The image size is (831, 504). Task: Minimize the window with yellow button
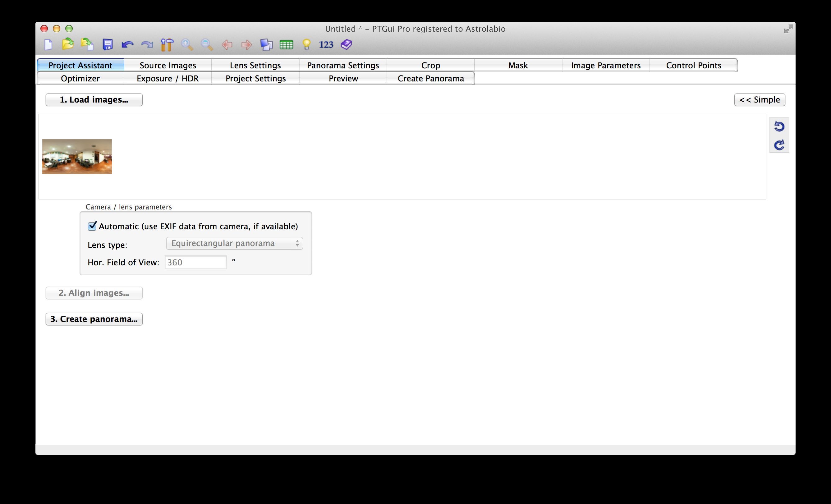point(57,29)
